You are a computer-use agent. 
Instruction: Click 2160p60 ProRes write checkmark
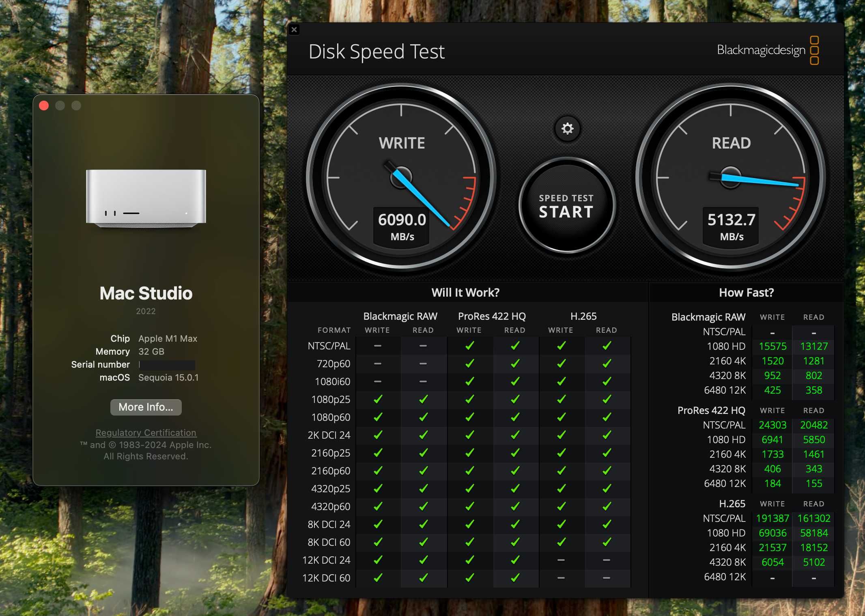[469, 471]
